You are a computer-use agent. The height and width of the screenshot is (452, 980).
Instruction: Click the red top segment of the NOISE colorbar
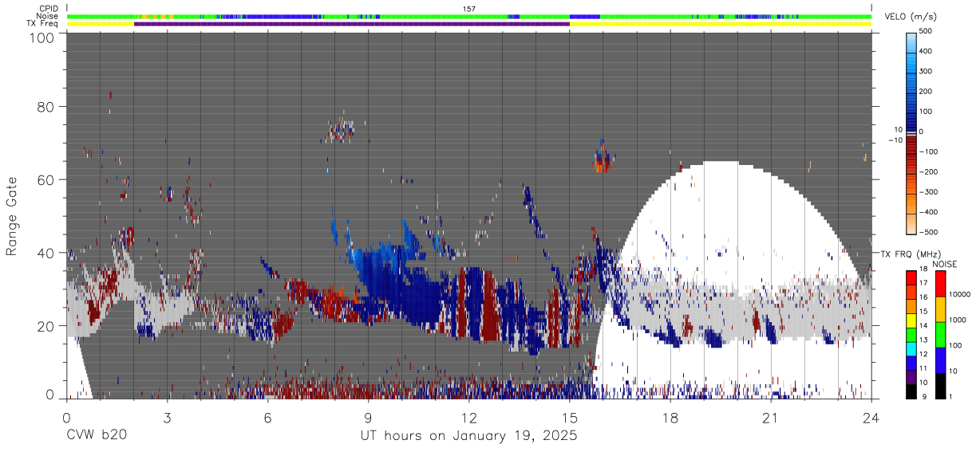point(939,284)
